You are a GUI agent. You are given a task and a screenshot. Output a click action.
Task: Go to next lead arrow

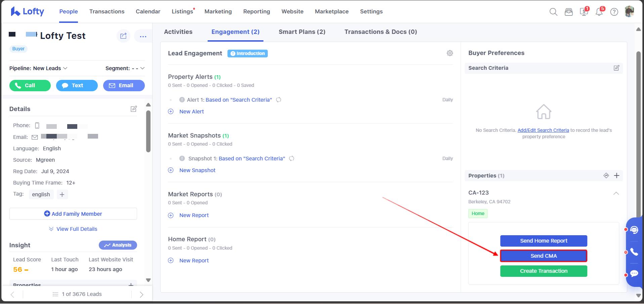pos(141,295)
